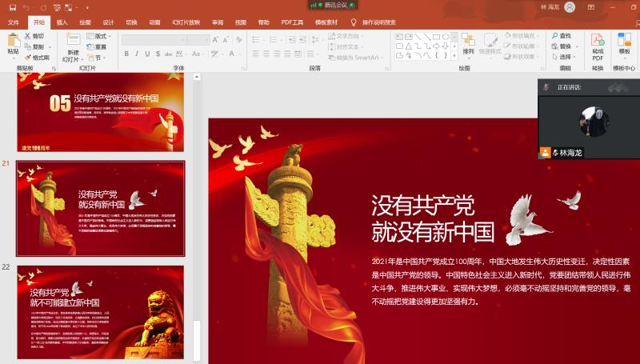
Task: Click the Paste (粘贴) icon
Action: click(13, 43)
